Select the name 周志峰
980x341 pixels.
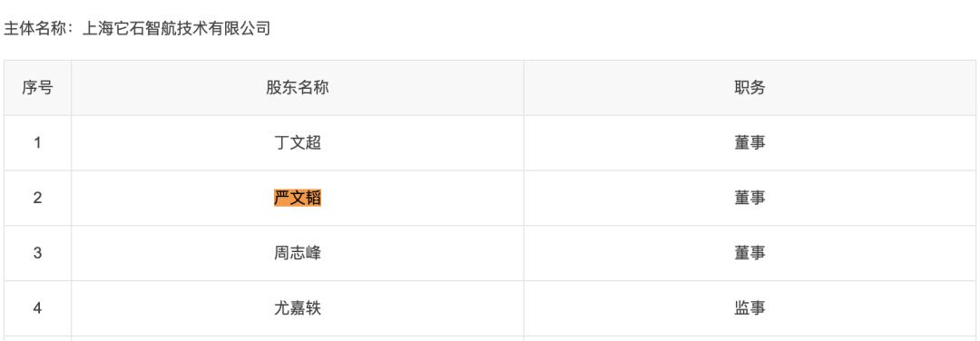pyautogui.click(x=298, y=253)
